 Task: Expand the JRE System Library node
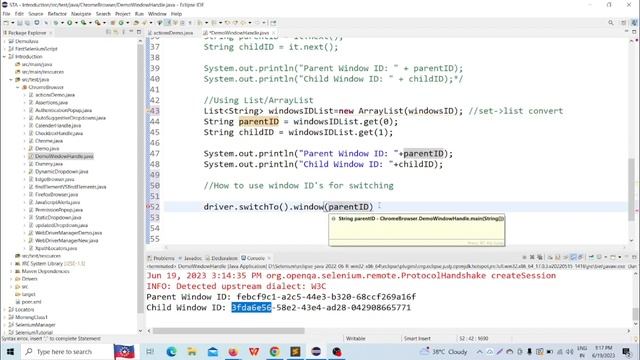11,264
